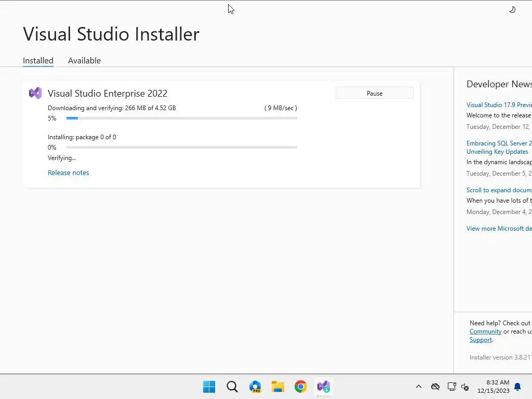Open taskbar Search
The image size is (532, 399).
(x=232, y=387)
